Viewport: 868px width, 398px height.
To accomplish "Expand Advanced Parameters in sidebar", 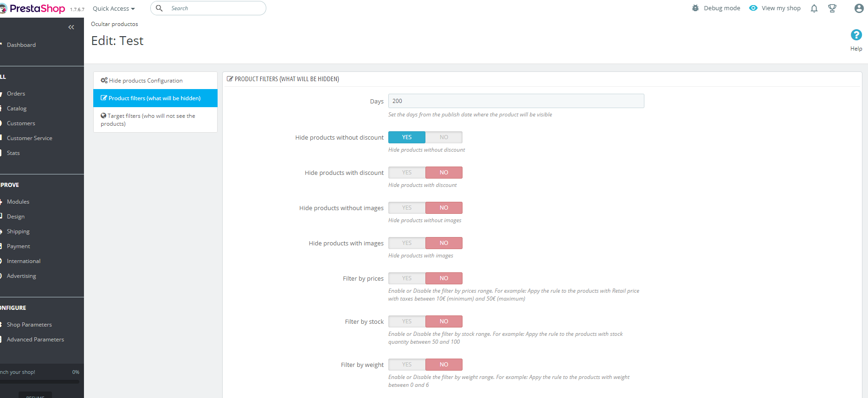I will pos(35,340).
